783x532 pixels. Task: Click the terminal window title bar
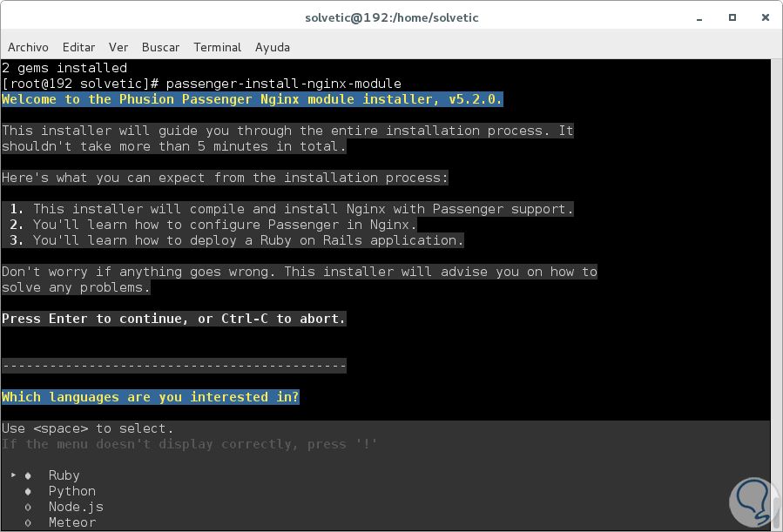pos(391,17)
